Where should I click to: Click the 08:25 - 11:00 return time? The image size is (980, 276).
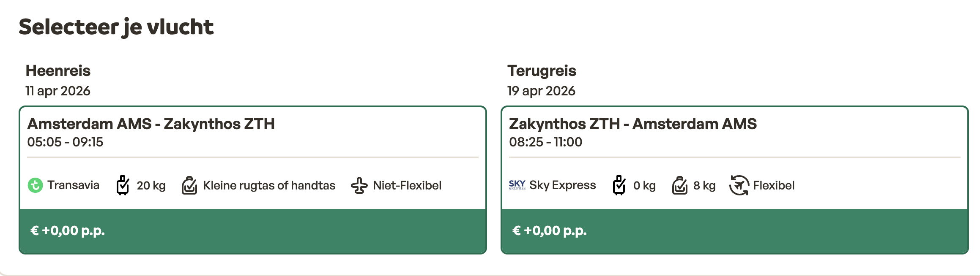tap(545, 142)
